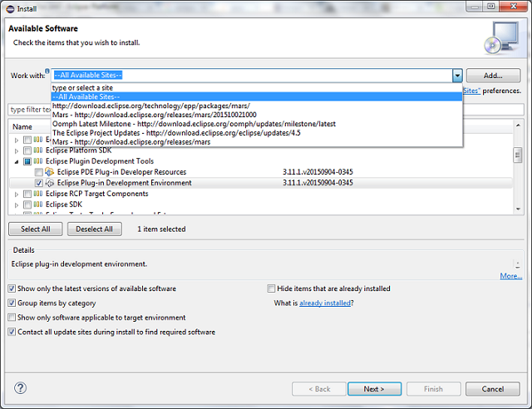Choose The Eclipse Project Updates 4.5 site
The height and width of the screenshot is (409, 532).
[x=257, y=133]
